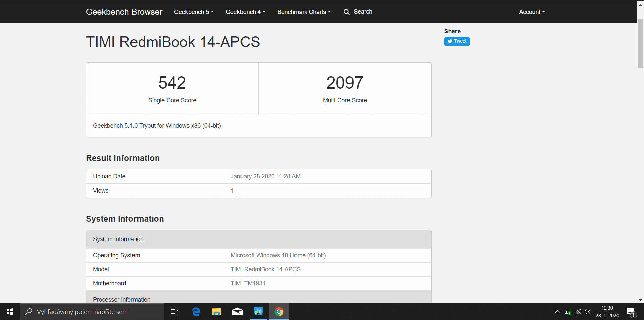Open the Account dropdown menu
The height and width of the screenshot is (320, 644).
click(x=532, y=12)
